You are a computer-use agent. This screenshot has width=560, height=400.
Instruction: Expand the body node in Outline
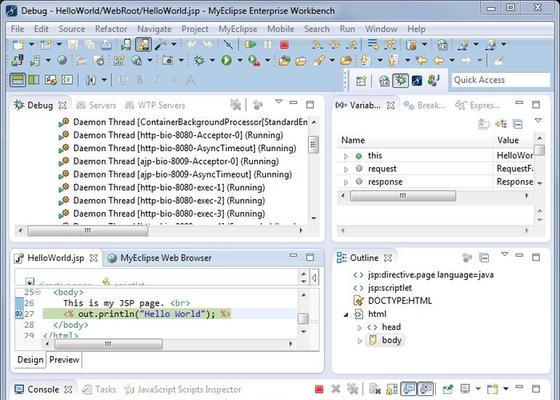point(360,341)
